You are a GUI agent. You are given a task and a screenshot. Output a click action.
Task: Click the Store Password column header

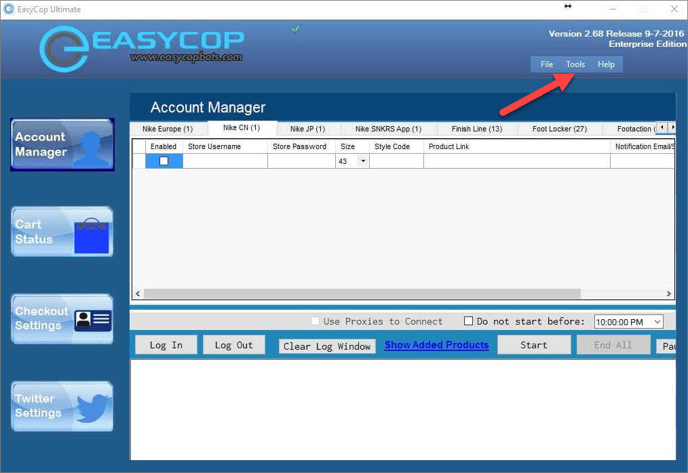click(x=301, y=147)
